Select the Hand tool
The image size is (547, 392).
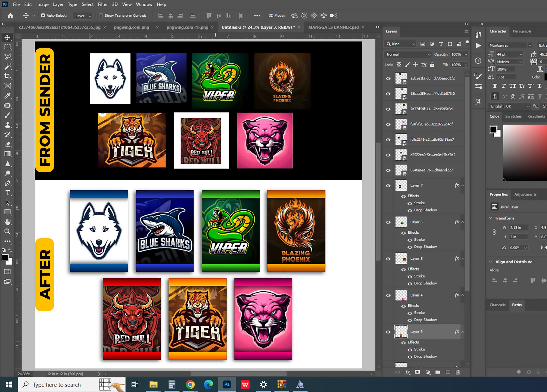point(8,222)
